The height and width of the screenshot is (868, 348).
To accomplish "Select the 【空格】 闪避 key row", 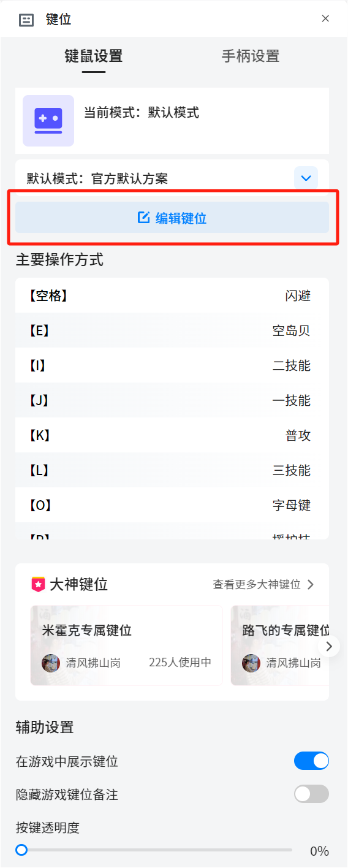I will (x=172, y=295).
